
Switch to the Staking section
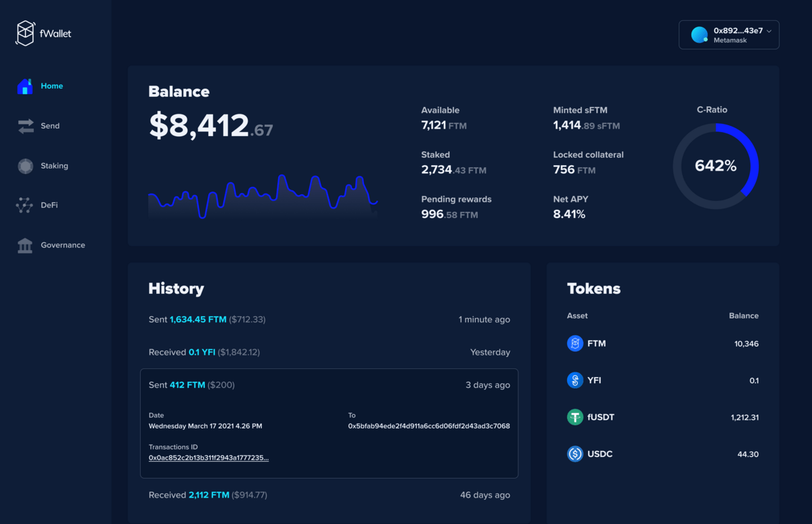pos(53,165)
